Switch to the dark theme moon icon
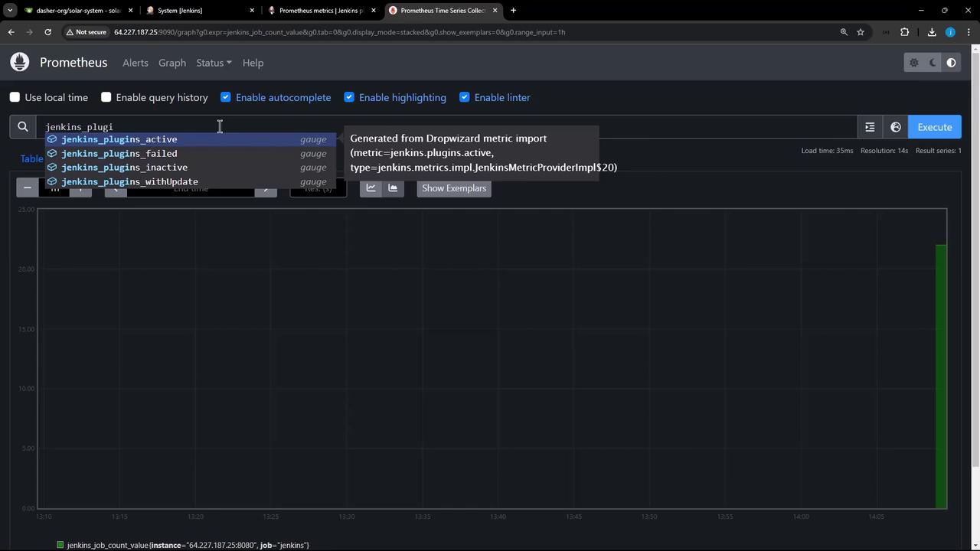This screenshot has width=980, height=551. click(x=933, y=63)
